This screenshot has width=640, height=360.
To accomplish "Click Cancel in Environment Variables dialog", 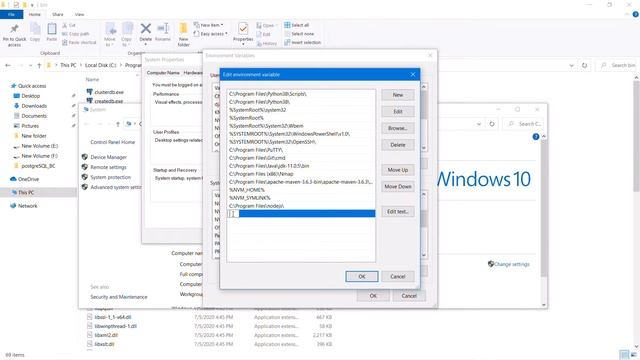I will tap(409, 296).
